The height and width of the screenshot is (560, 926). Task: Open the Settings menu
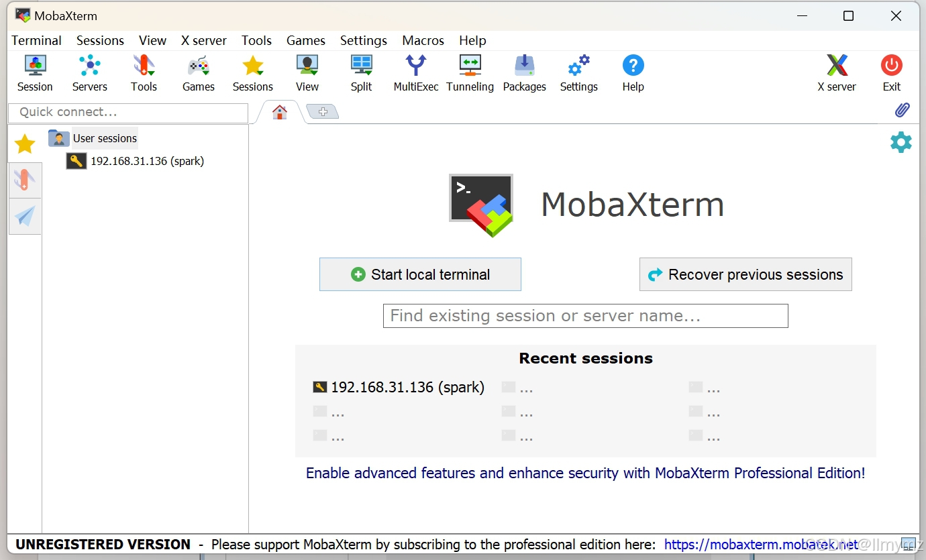coord(364,40)
